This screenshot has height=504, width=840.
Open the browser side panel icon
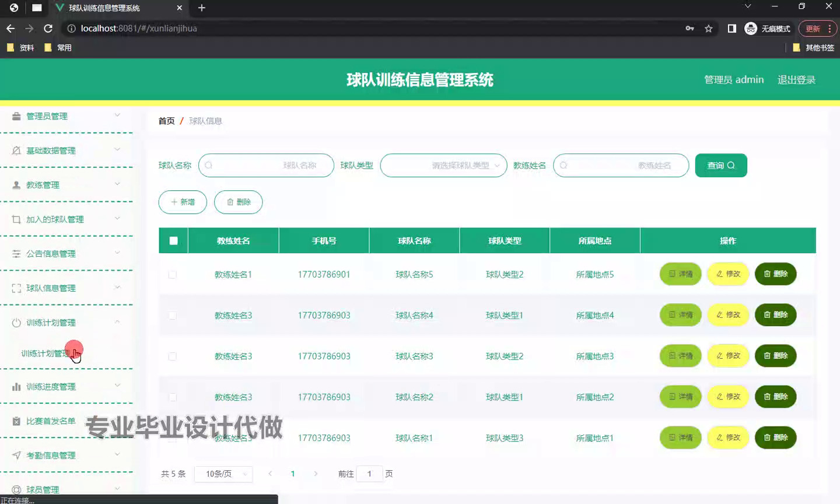pos(731,28)
